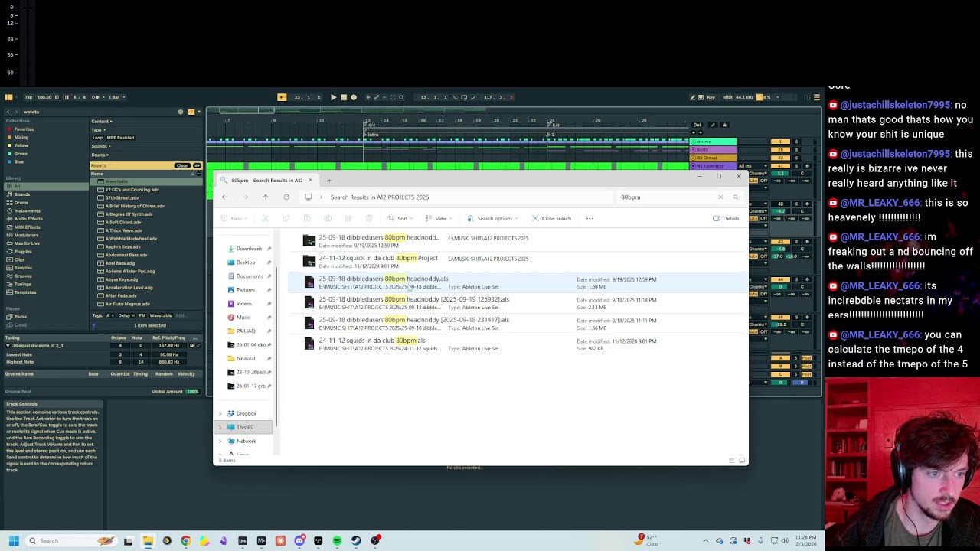Expand the Sounds filter group in Ableton
The height and width of the screenshot is (551, 980).
(100, 146)
